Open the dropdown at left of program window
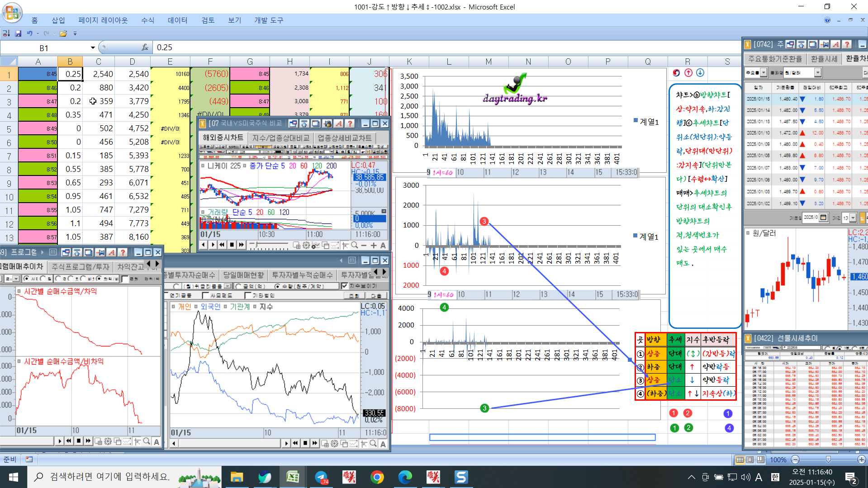Screen dimensions: 868x488 tap(16, 279)
